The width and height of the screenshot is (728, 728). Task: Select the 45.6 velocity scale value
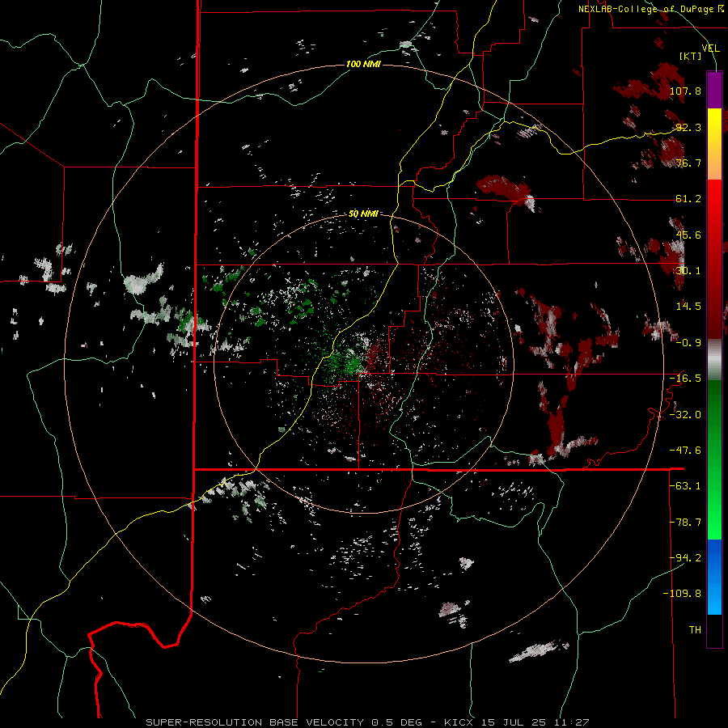click(688, 235)
